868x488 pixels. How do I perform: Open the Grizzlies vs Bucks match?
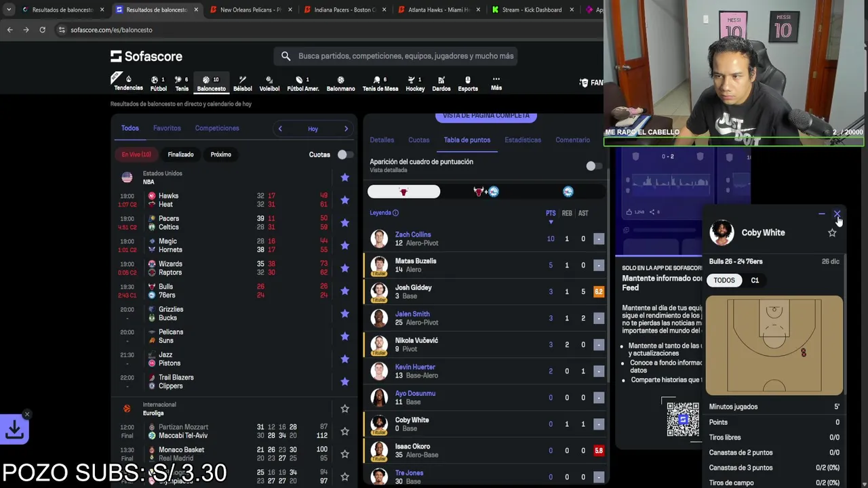click(235, 314)
